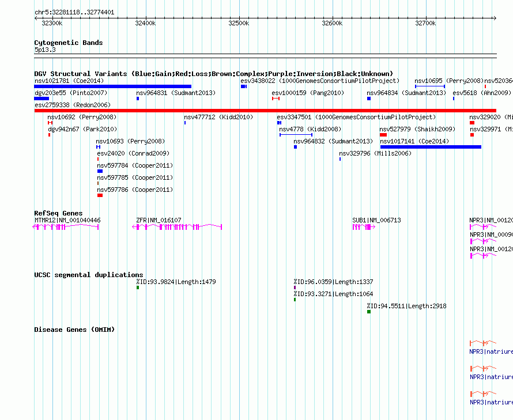The image size is (513, 420).
Task: Click the UCSC segmental duplications track title
Action: point(89,275)
